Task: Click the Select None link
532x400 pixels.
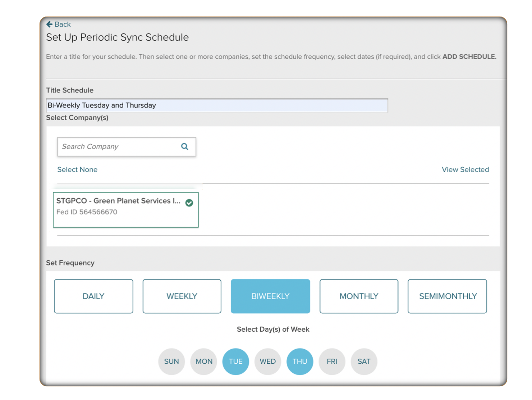Action: (x=77, y=169)
